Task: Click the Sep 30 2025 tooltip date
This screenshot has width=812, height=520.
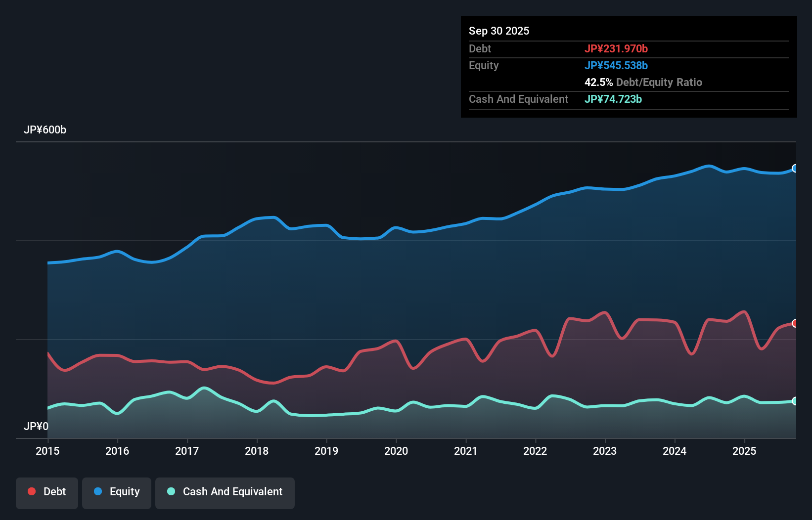Action: pos(499,31)
